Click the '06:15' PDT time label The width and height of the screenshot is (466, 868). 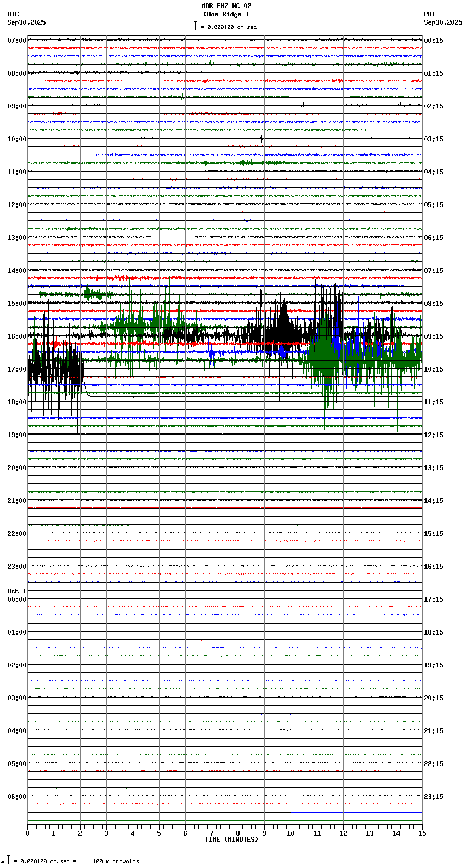click(434, 238)
